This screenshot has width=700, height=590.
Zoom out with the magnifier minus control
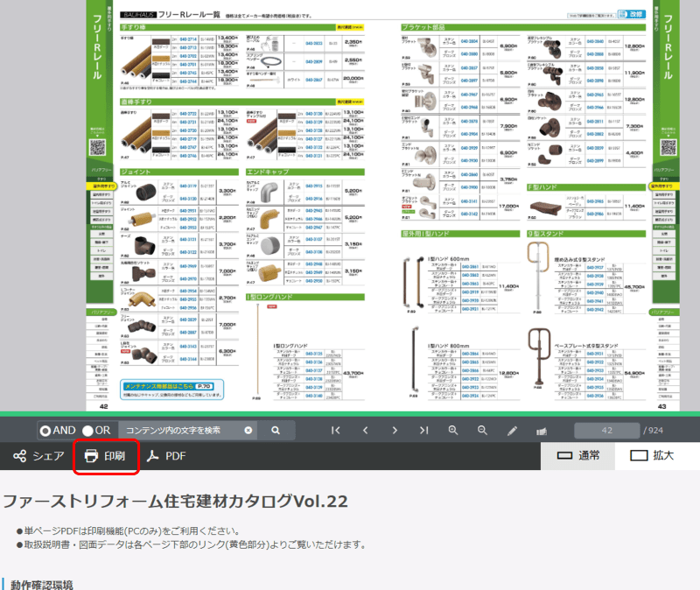[x=482, y=430]
